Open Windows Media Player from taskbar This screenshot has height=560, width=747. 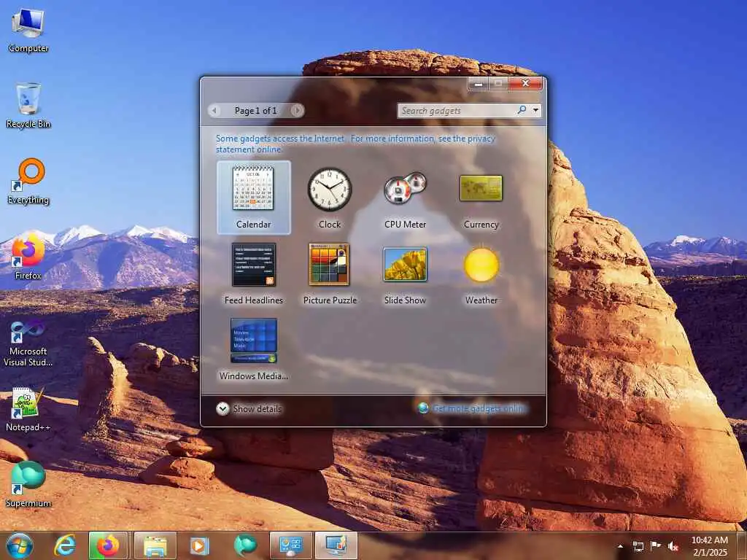click(x=199, y=545)
